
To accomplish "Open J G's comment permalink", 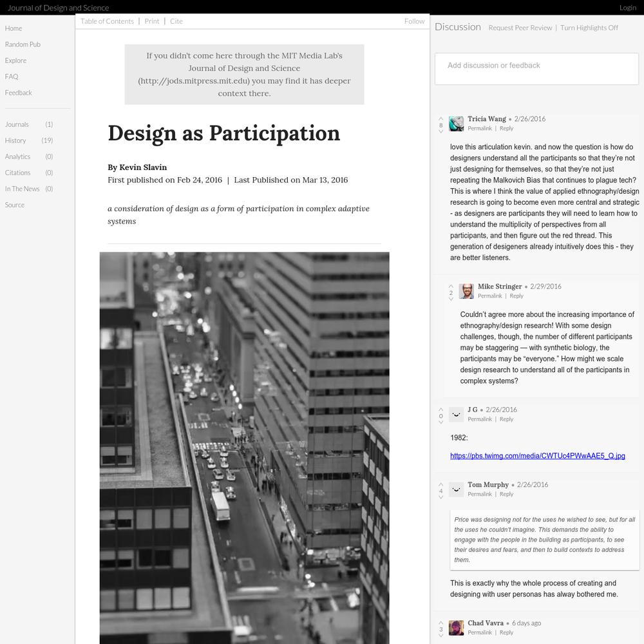I will (x=480, y=419).
